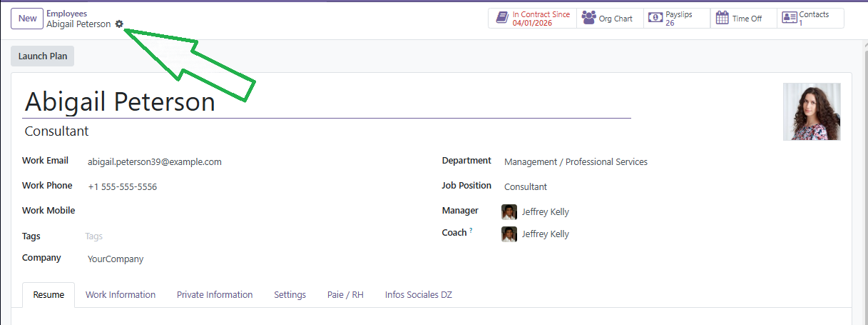The image size is (868, 325).
Task: Click the Payslips money icon
Action: click(x=655, y=18)
